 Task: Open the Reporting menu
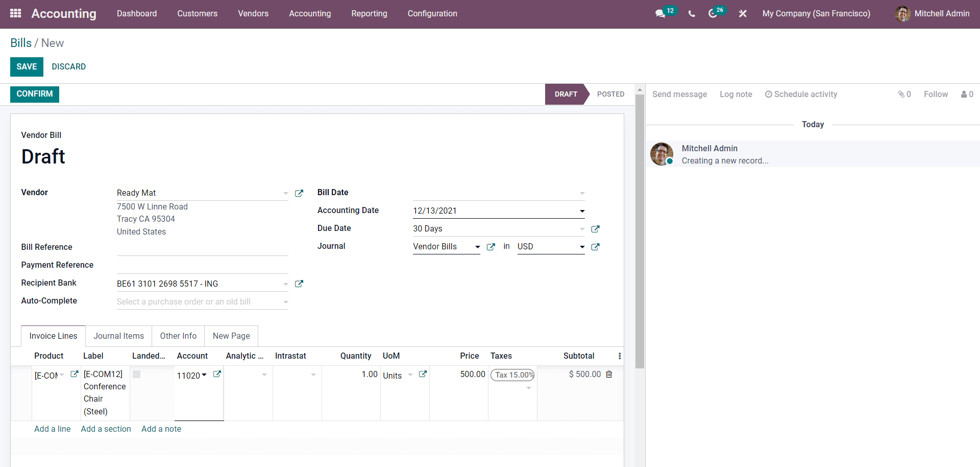[x=369, y=14]
